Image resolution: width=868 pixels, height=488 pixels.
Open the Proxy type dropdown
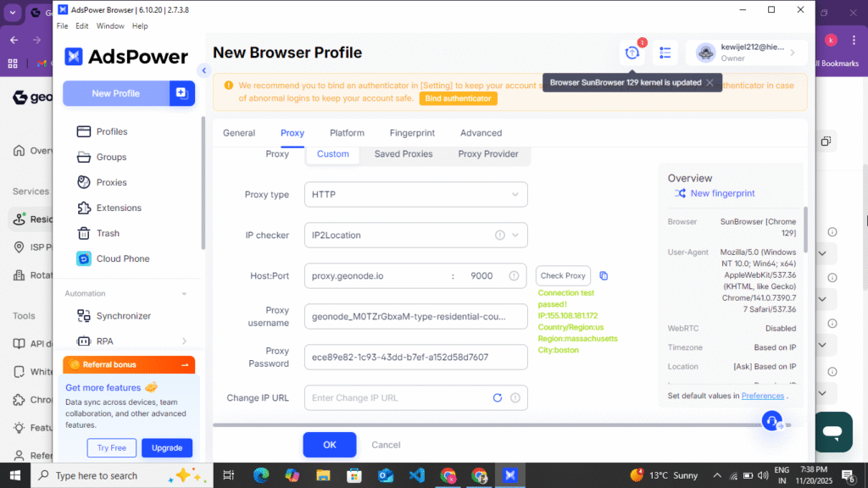415,194
